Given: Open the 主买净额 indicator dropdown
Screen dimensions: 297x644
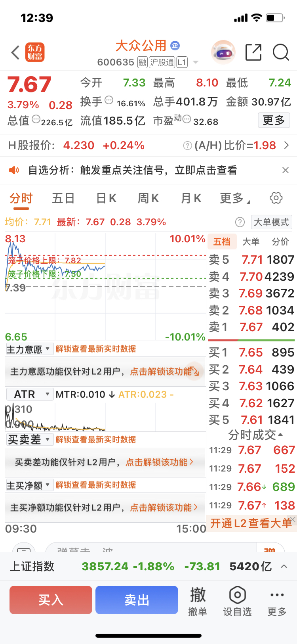Looking at the screenshot, I should 29,485.
